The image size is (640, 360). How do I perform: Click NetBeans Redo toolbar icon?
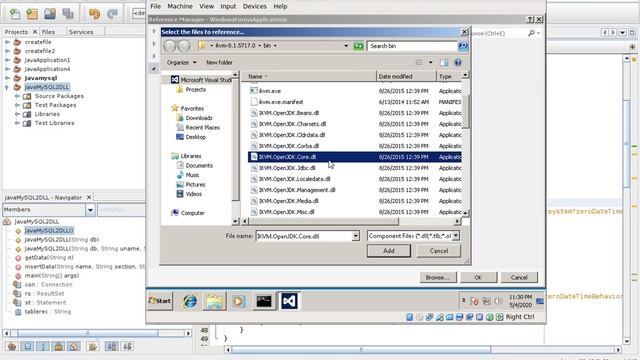tap(112, 14)
